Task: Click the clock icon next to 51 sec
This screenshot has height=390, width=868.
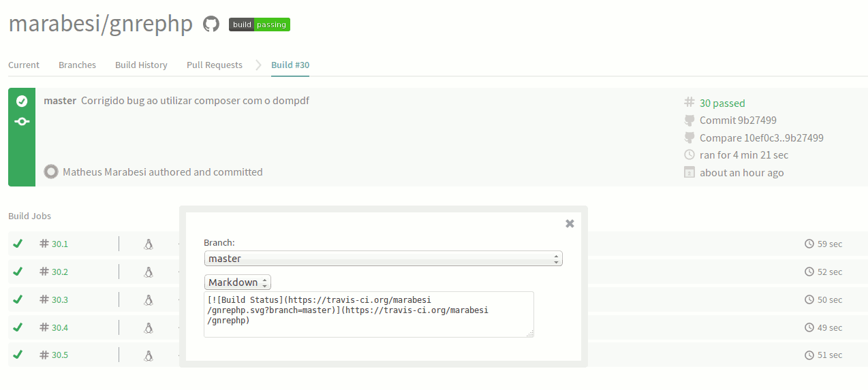Action: click(x=809, y=355)
